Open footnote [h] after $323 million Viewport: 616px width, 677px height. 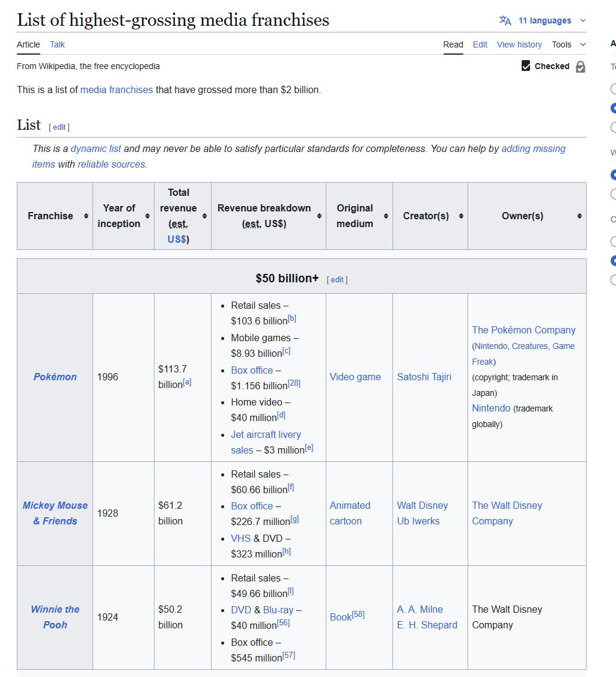(287, 551)
